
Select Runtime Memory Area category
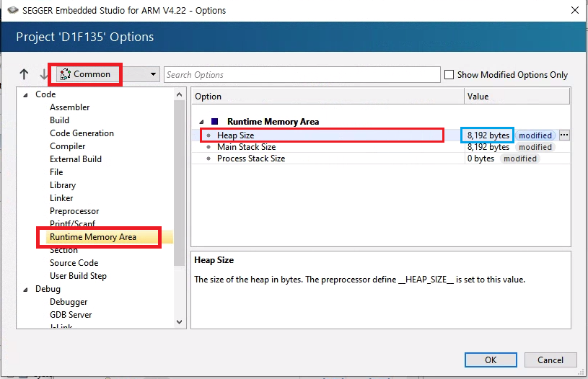(x=93, y=237)
